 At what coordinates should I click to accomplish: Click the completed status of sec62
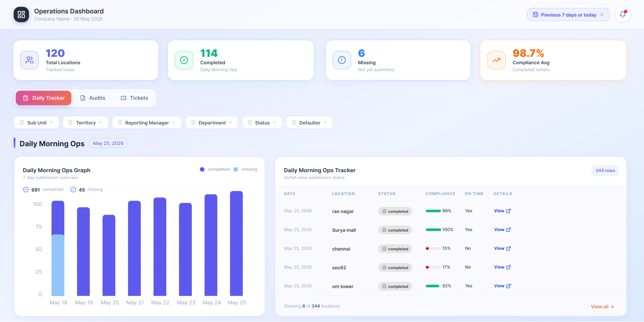pos(395,268)
